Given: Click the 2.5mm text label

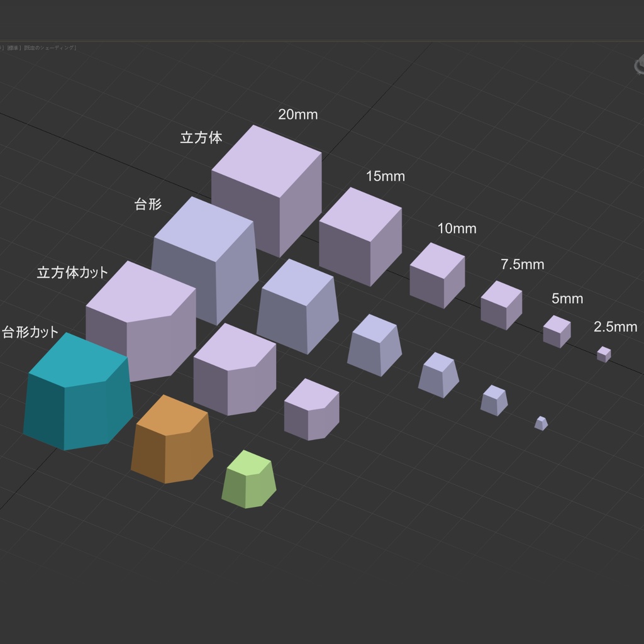Looking at the screenshot, I should click(615, 327).
